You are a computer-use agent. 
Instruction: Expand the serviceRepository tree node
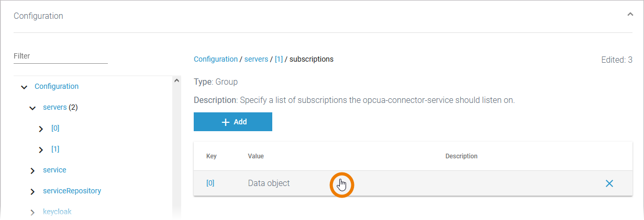tap(32, 191)
